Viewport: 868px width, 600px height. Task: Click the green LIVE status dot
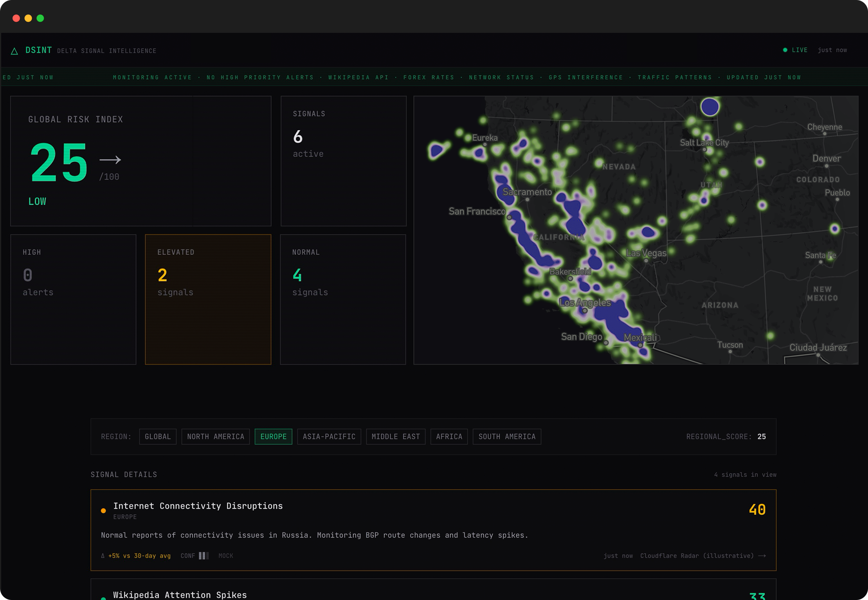tap(785, 50)
